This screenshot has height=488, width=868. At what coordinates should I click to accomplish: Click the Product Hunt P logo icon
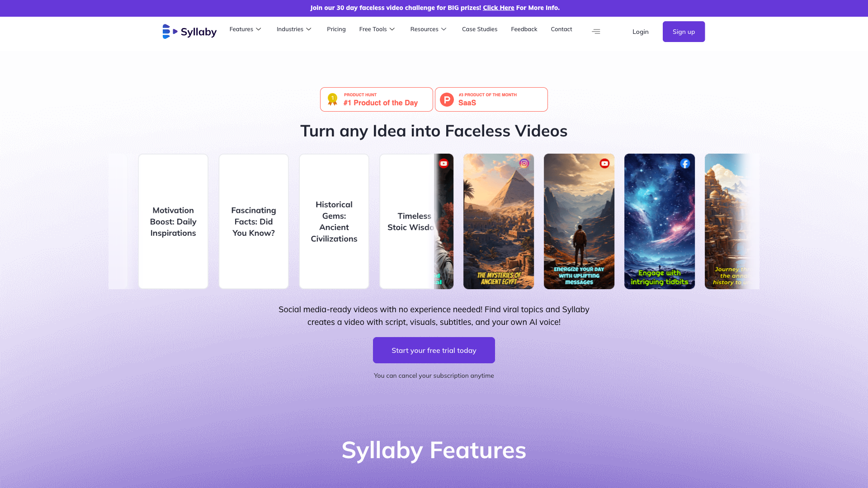(447, 99)
